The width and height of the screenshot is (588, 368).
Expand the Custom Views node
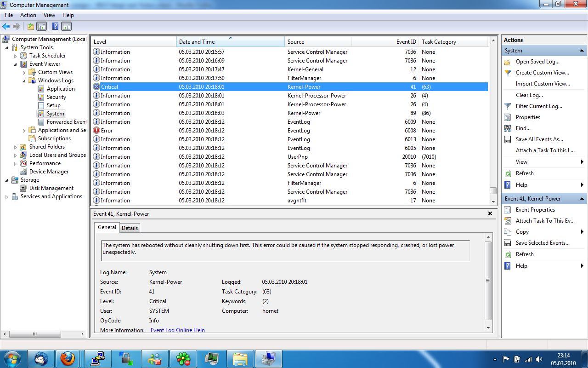pyautogui.click(x=24, y=72)
